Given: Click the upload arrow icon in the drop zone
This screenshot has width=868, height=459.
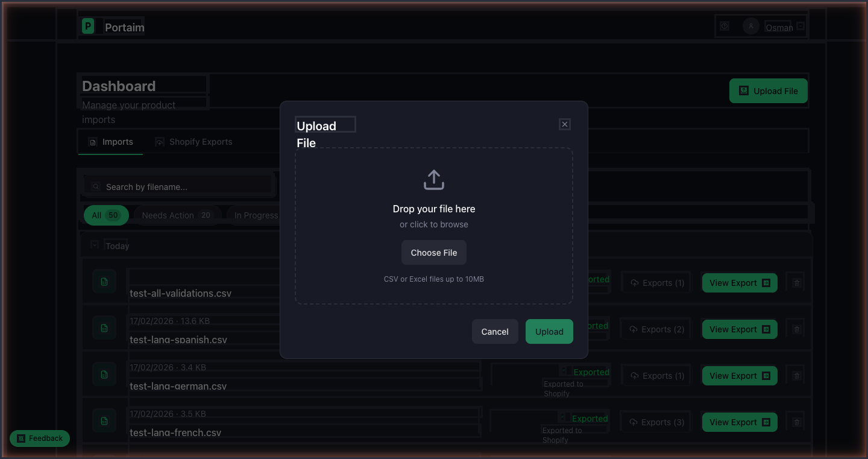Looking at the screenshot, I should pyautogui.click(x=434, y=179).
